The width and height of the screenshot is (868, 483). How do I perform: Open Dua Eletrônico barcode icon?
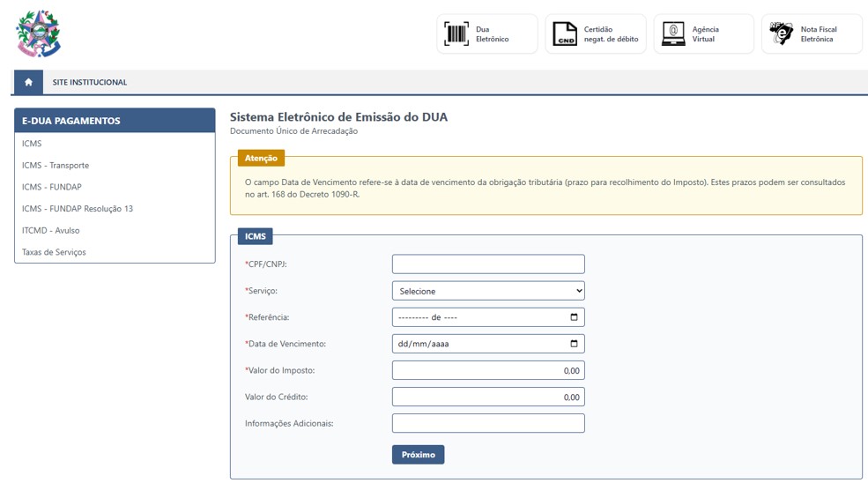coord(456,34)
